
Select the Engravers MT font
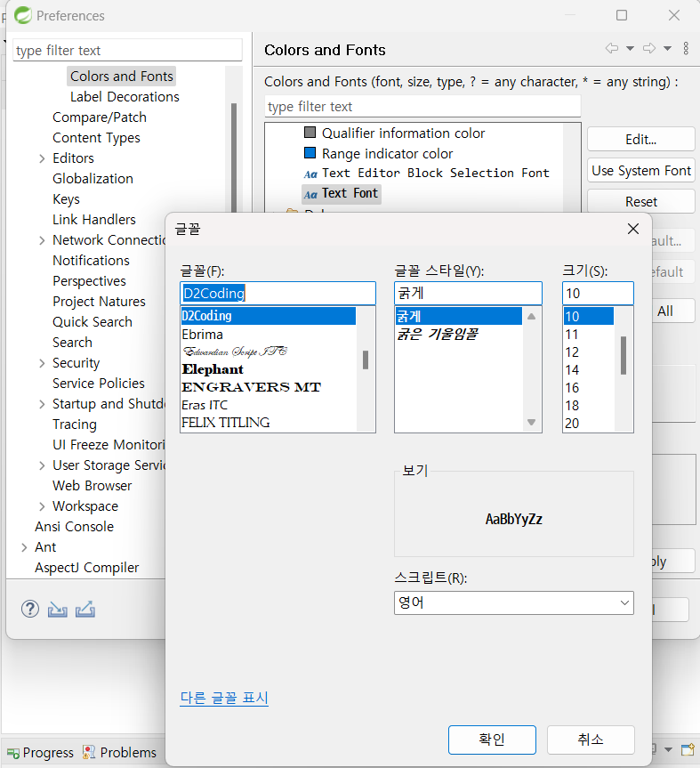point(269,387)
